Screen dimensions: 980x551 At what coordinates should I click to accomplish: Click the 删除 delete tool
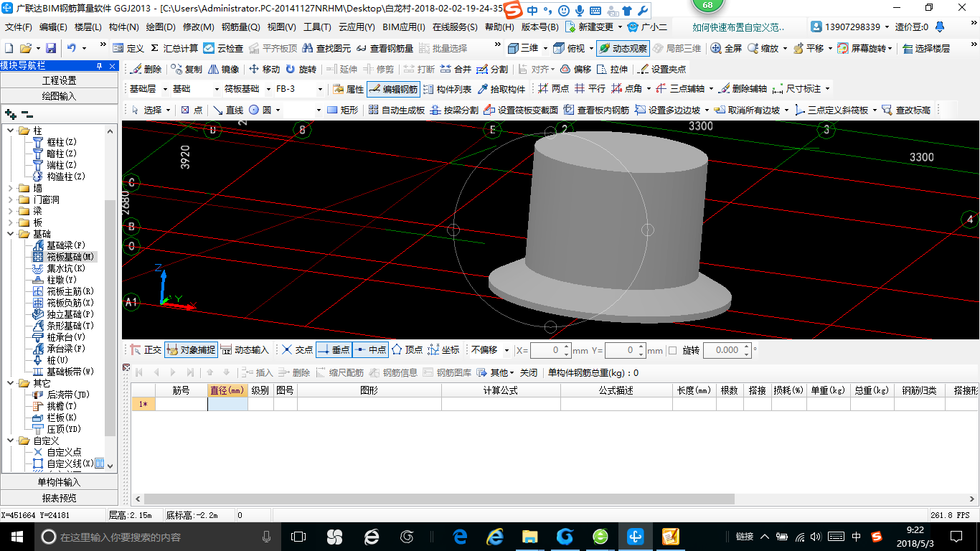[x=146, y=70]
